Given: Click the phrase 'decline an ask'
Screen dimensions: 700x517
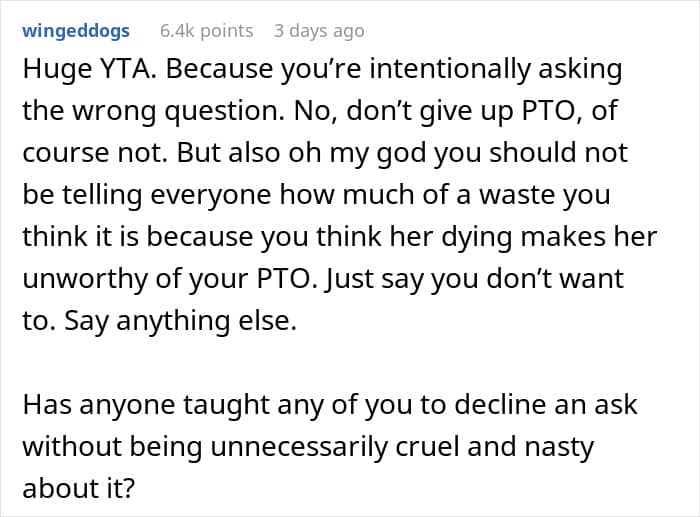Looking at the screenshot, I should [555, 406].
